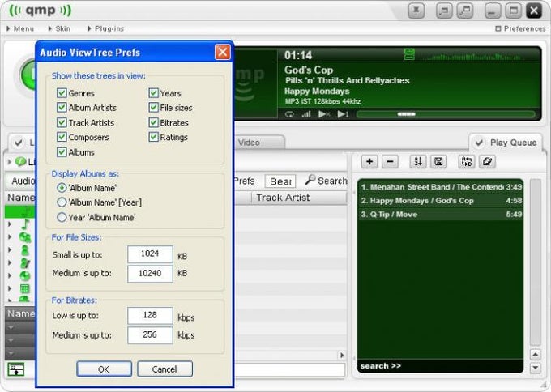This screenshot has width=551, height=392.
Task: Click Cancel in Audio ViewTree Prefs
Action: (x=164, y=369)
